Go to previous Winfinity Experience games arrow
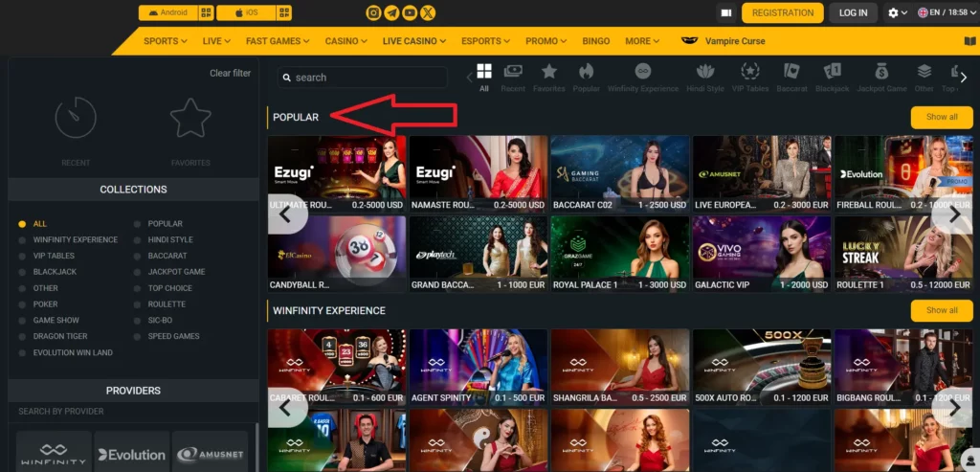 click(x=285, y=408)
